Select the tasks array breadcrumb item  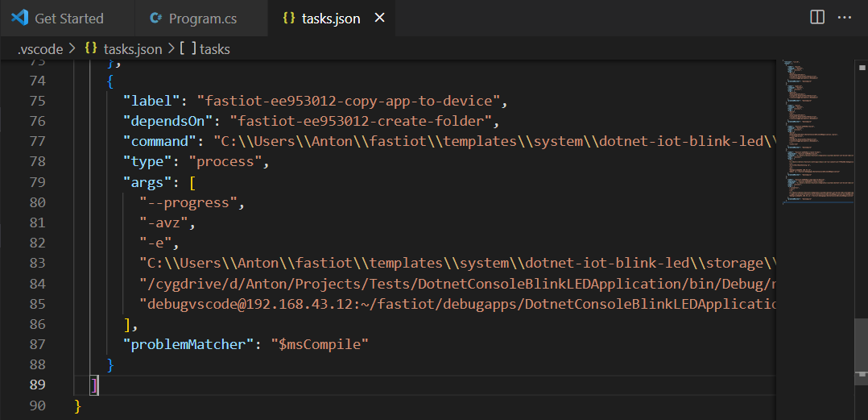pyautogui.click(x=214, y=49)
